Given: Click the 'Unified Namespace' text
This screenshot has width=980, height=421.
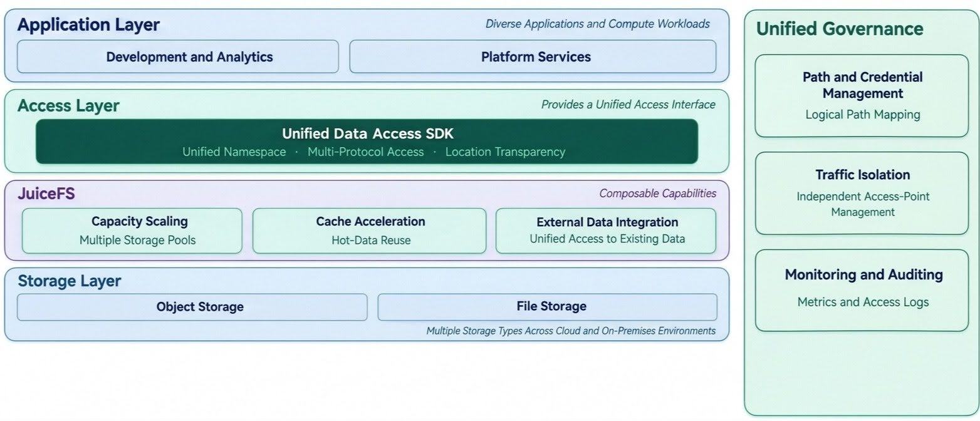Looking at the screenshot, I should coord(234,152).
